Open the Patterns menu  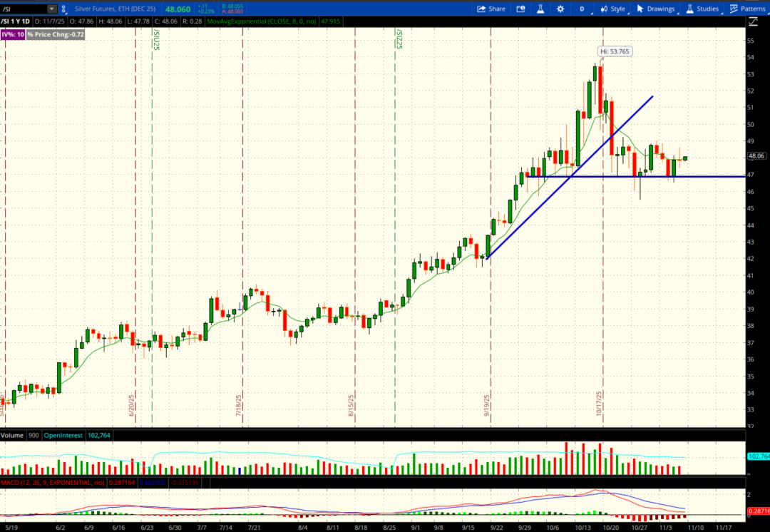click(x=747, y=9)
